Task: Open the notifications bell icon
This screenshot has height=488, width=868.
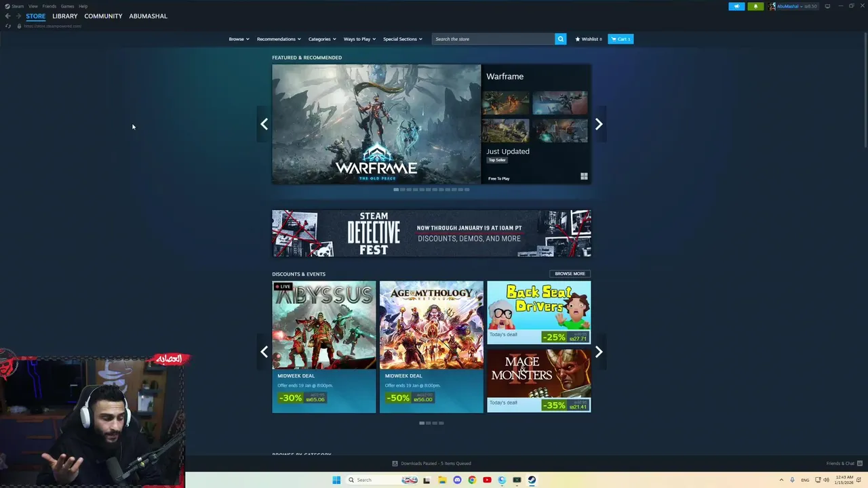Action: [755, 6]
